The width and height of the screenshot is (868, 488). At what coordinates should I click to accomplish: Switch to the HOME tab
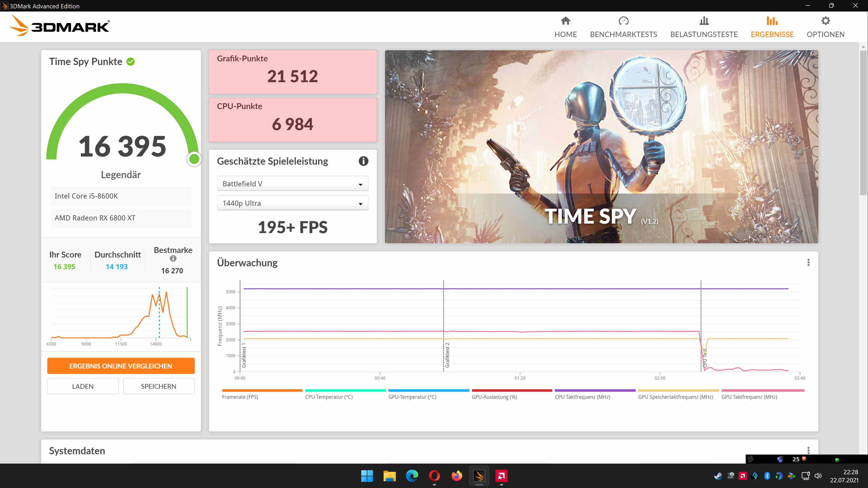click(x=565, y=27)
